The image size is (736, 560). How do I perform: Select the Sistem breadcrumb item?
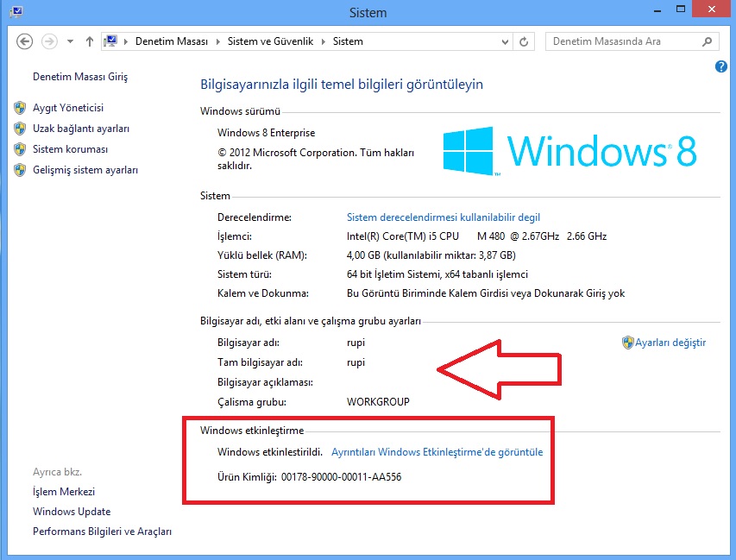pos(348,41)
